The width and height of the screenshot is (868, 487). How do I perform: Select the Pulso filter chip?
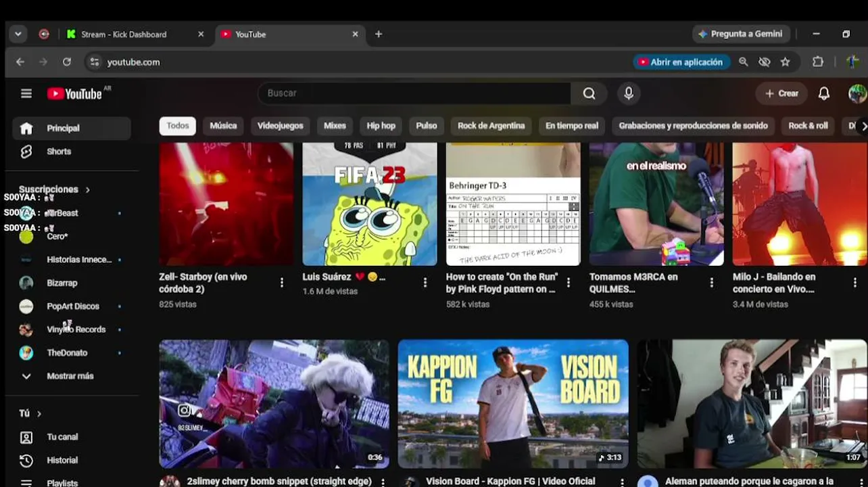point(427,126)
